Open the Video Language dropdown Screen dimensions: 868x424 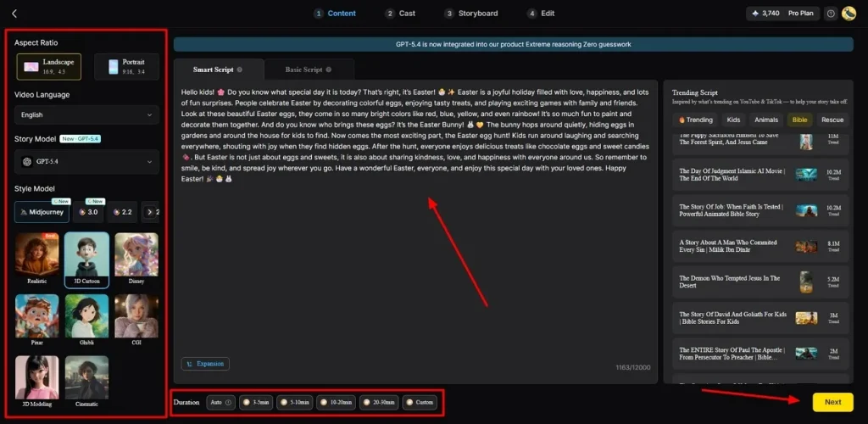coord(86,114)
